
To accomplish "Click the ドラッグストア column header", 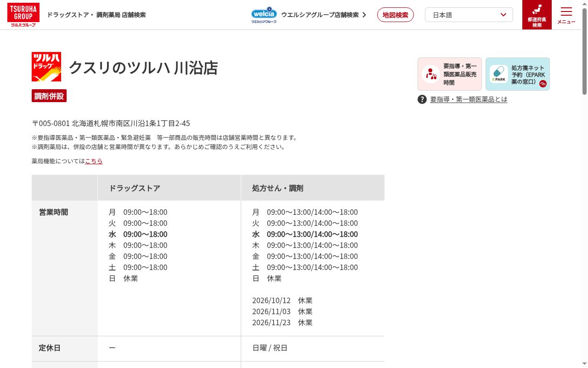I will click(169, 188).
